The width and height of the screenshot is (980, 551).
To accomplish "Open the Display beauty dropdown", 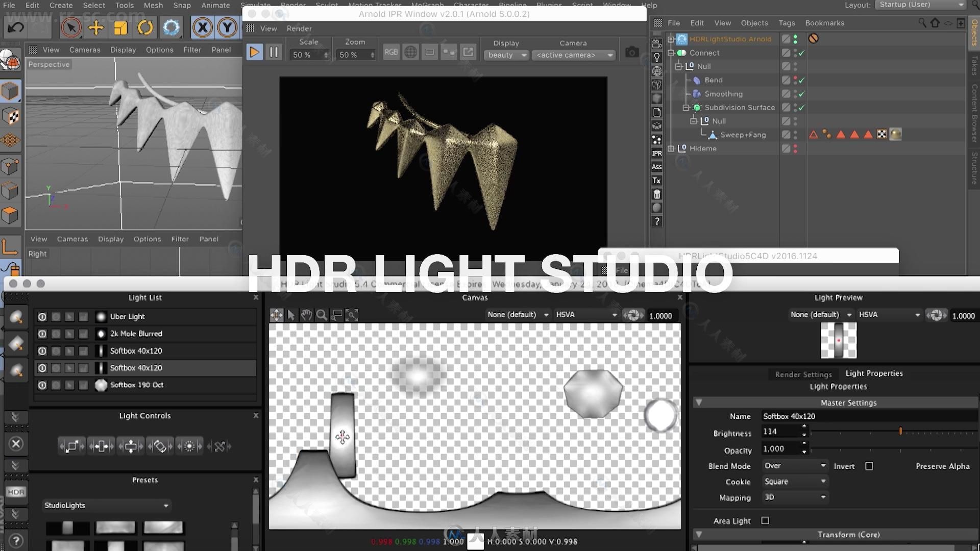I will [506, 55].
